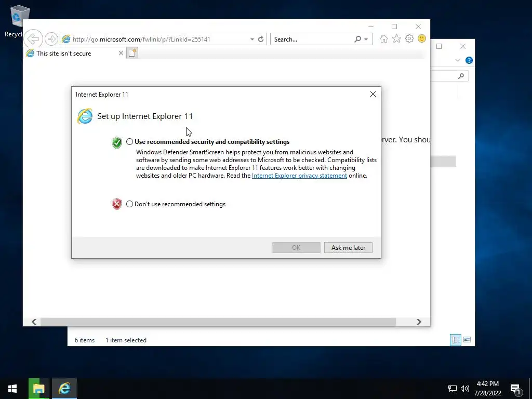Image resolution: width=532 pixels, height=399 pixels.
Task: Select 'Use recommended security and compatibility settings'
Action: pos(129,142)
